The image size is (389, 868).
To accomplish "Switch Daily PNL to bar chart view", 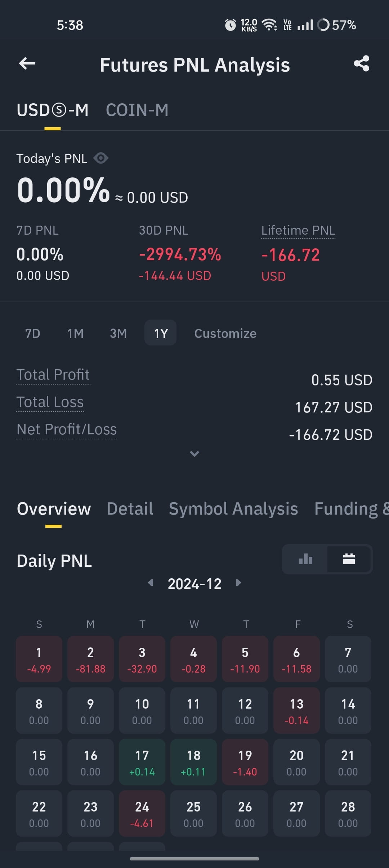I will point(305,559).
